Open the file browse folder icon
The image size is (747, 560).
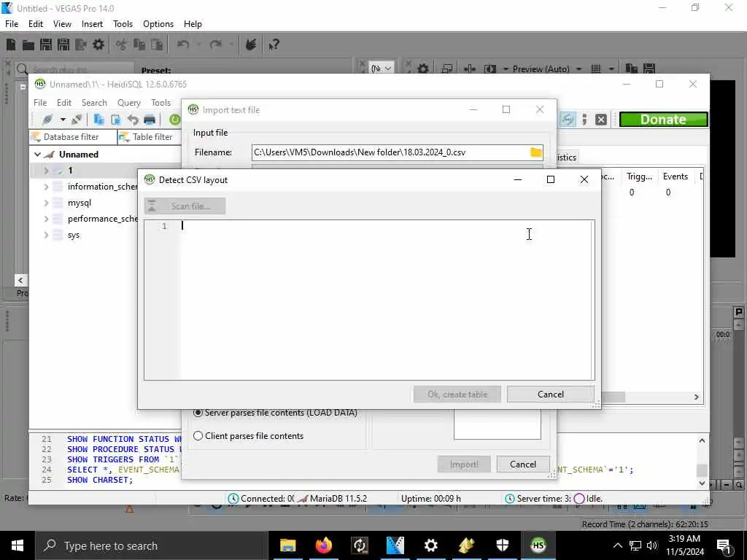coord(536,152)
